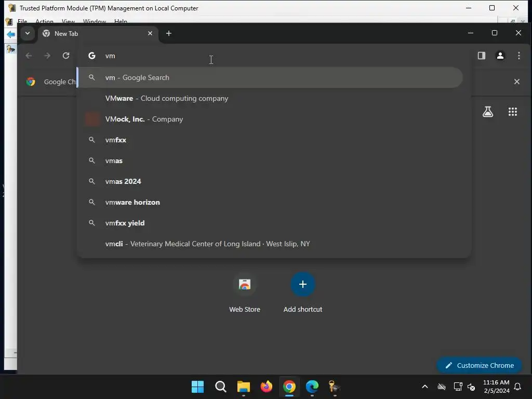Click search icon beside vmware horizon

tap(91, 202)
